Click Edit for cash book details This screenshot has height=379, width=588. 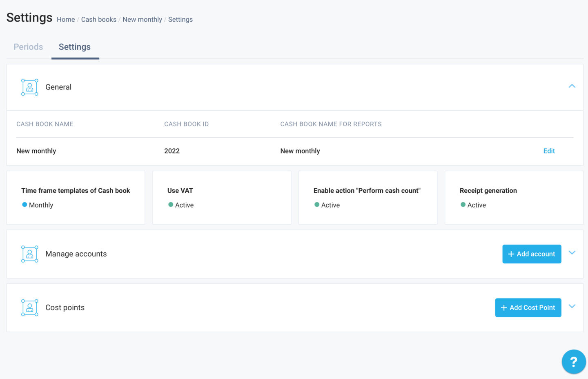point(549,151)
